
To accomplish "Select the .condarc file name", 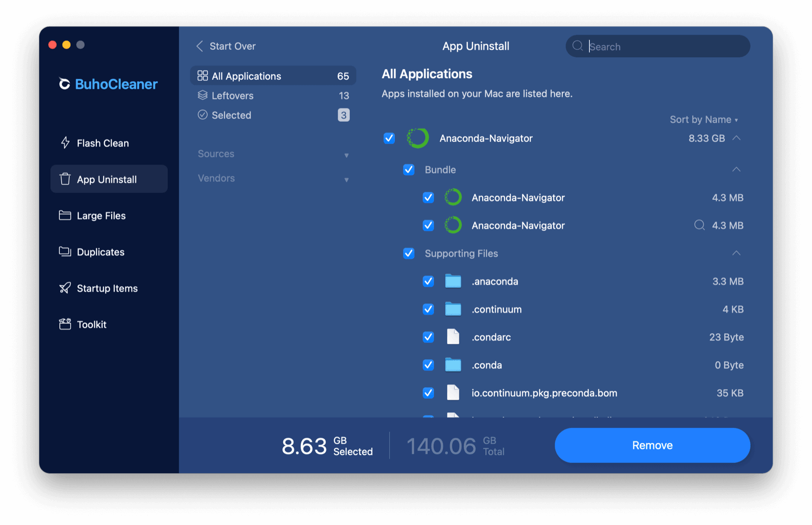I will pyautogui.click(x=491, y=337).
